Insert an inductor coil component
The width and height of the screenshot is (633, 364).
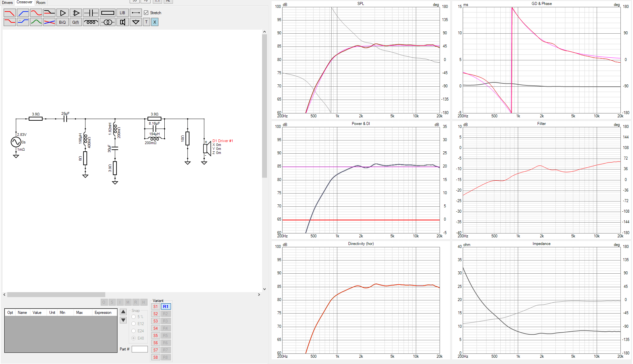coord(91,22)
